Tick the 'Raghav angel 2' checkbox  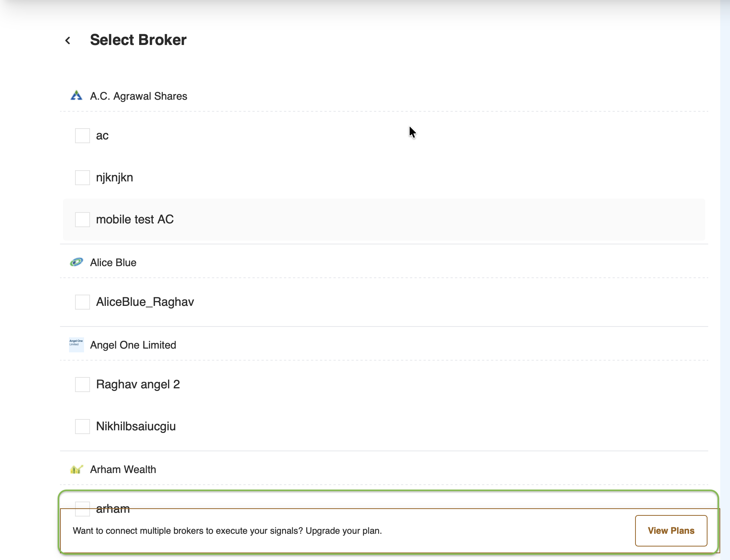point(83,385)
